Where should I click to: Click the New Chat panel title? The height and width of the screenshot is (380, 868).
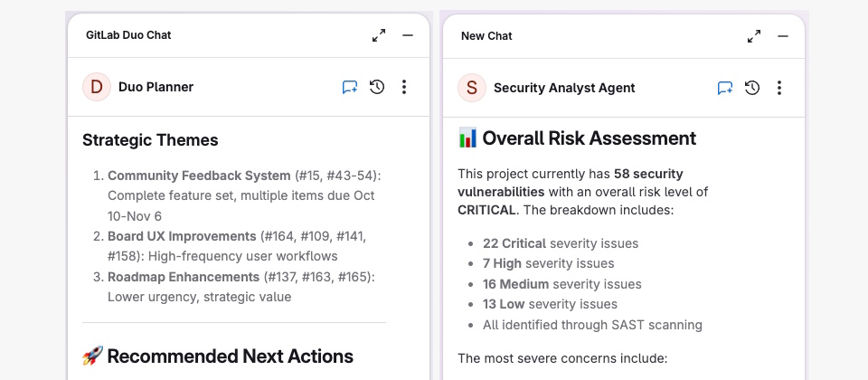(x=486, y=35)
